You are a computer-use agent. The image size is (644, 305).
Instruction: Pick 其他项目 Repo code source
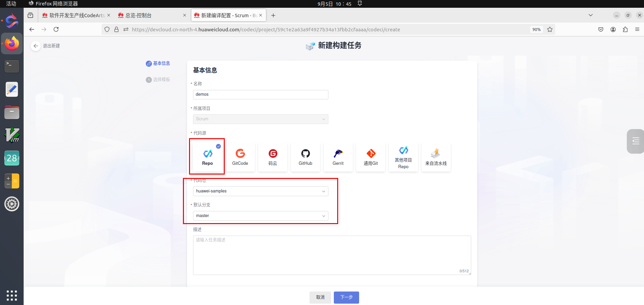coord(403,157)
